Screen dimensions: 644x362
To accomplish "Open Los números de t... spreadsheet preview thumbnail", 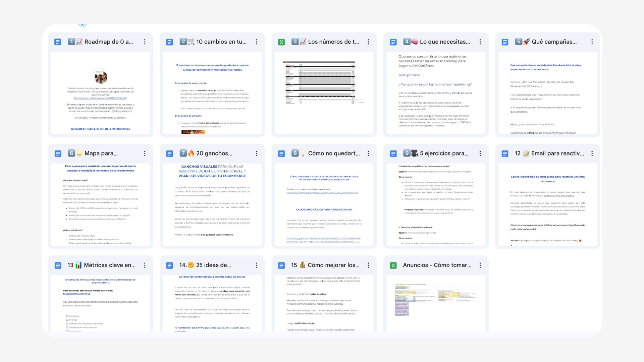I will (324, 93).
